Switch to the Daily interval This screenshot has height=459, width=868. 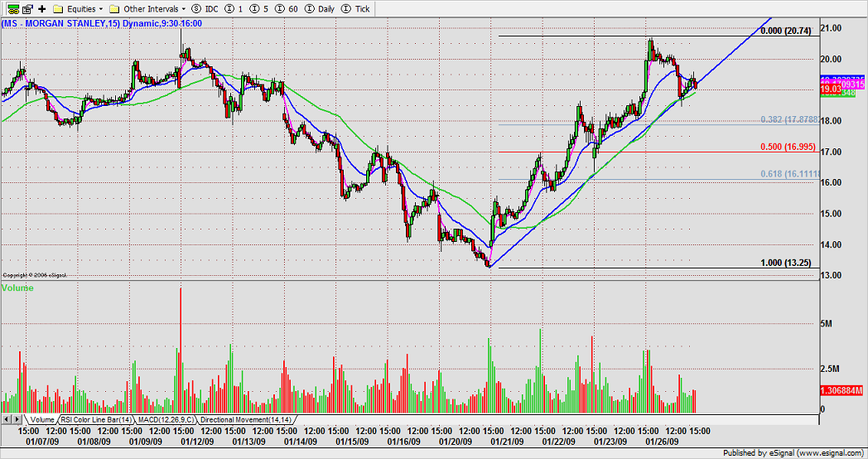tap(320, 9)
